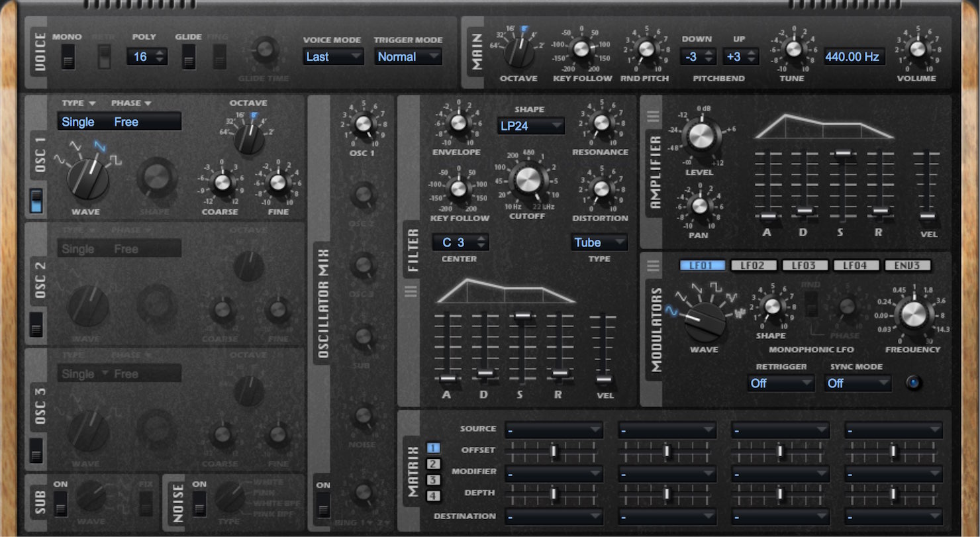Switch to the ENV3 tab
980x537 pixels.
907,266
